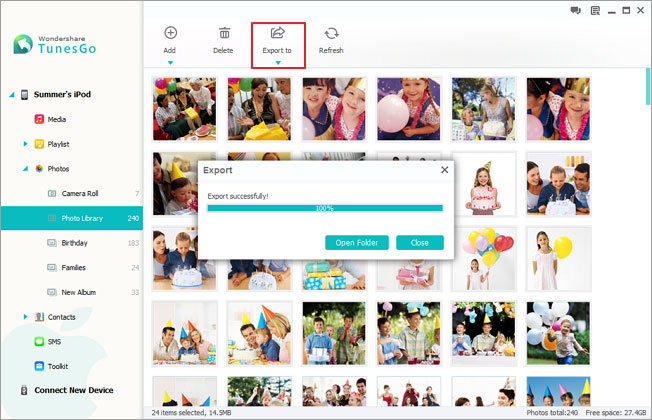Select the first photo of party group
Image resolution: width=652 pixels, height=420 pixels.
[x=184, y=109]
